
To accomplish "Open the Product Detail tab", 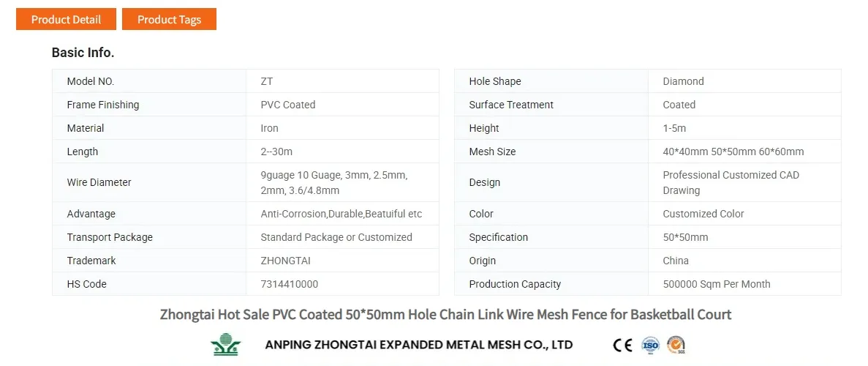I will tap(66, 19).
